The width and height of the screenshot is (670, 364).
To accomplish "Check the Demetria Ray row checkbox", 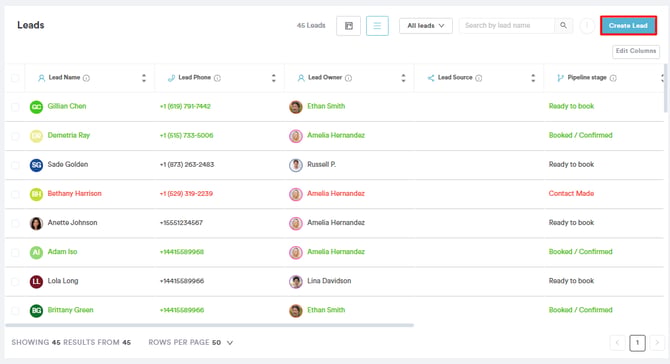I will tap(15, 136).
